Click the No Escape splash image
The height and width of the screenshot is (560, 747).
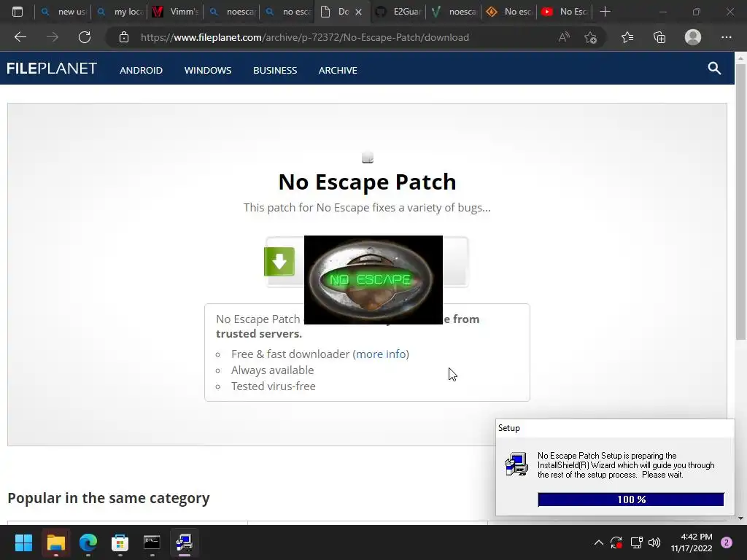[x=373, y=279]
